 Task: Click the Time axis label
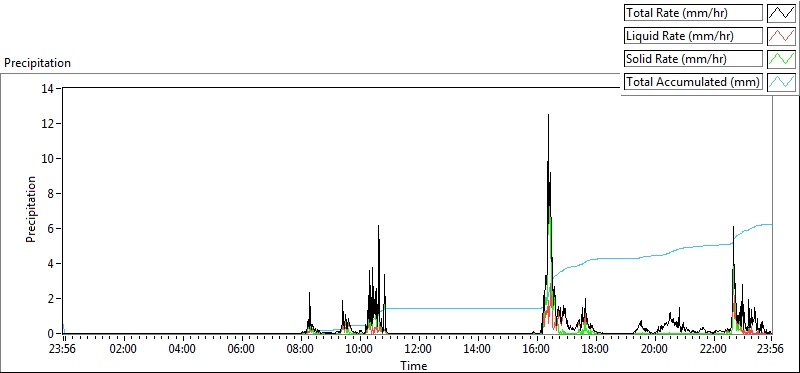pos(413,365)
